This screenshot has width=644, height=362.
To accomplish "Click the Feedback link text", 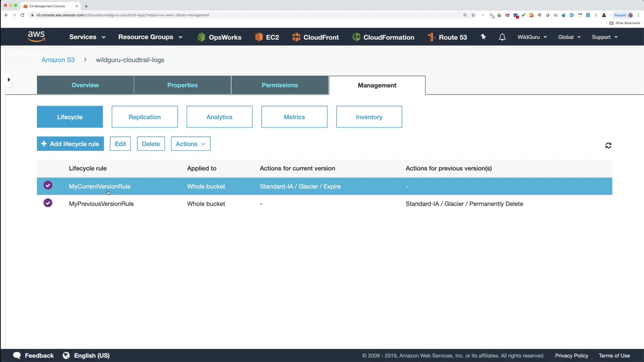I will (39, 355).
